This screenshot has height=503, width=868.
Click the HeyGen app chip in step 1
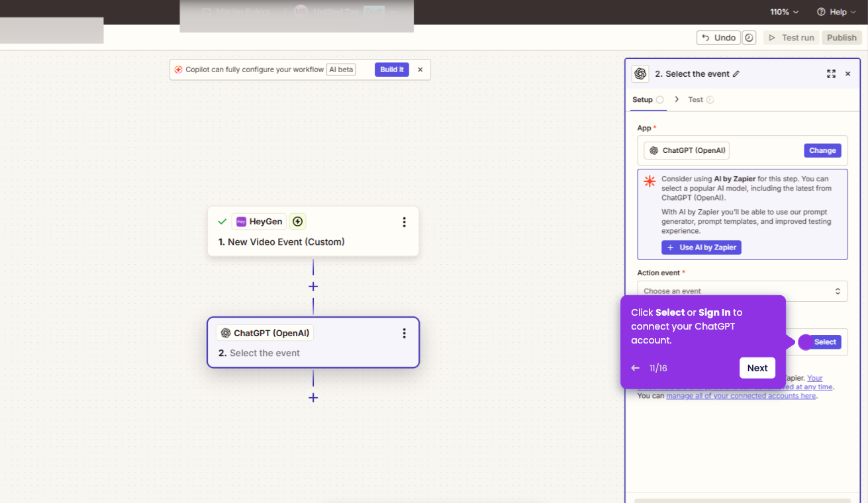point(260,222)
